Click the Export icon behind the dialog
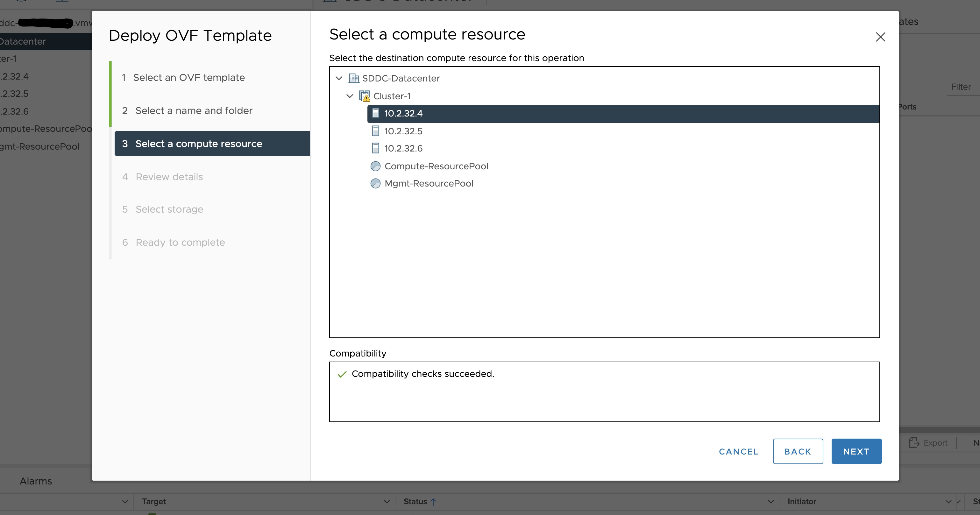 coord(914,443)
